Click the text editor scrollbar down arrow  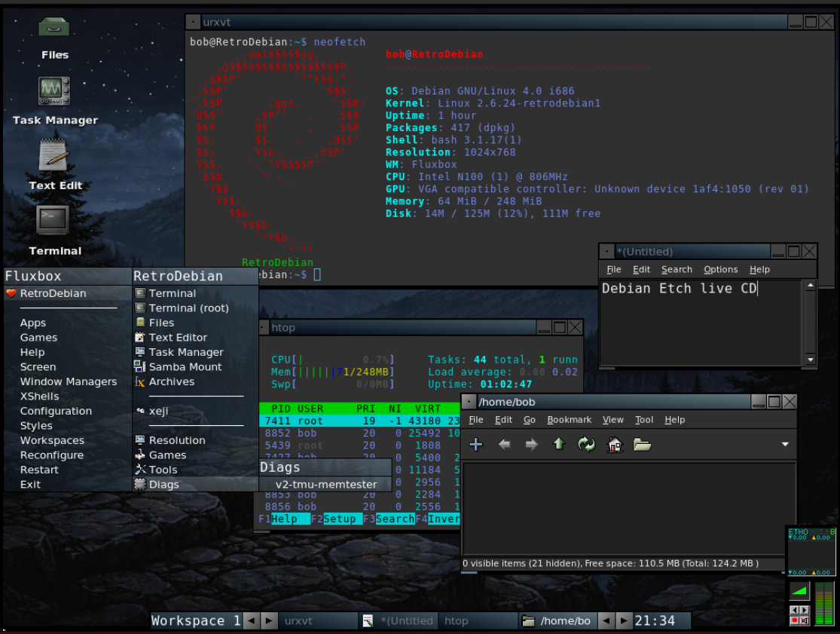(810, 360)
